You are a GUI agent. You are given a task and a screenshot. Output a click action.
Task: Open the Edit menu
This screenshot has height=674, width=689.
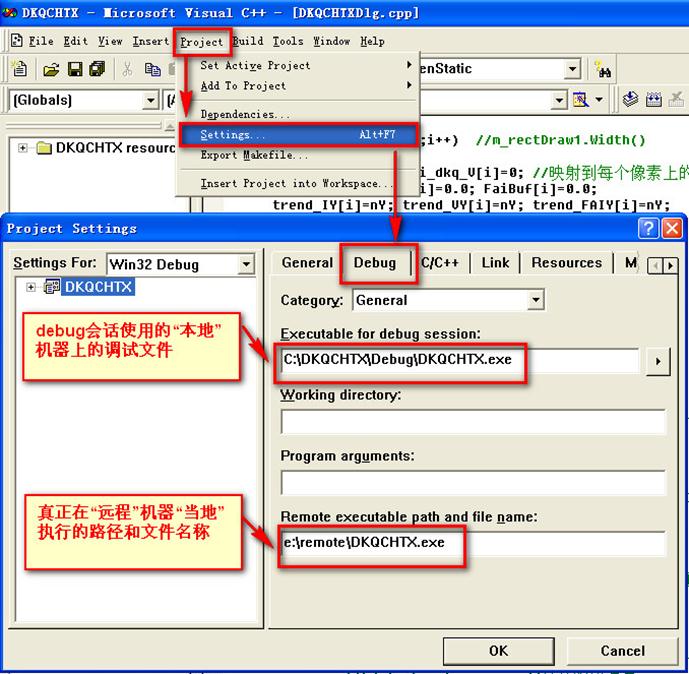(75, 41)
